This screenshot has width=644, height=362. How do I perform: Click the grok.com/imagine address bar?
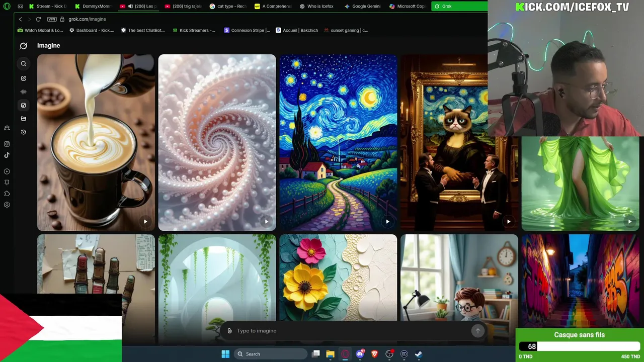pos(87,19)
